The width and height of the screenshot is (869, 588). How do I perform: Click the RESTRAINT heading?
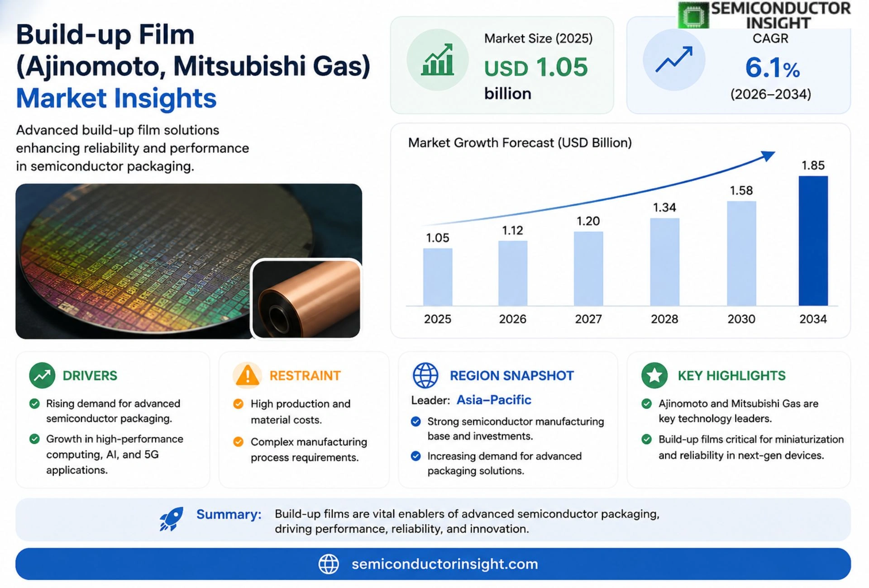coord(305,375)
